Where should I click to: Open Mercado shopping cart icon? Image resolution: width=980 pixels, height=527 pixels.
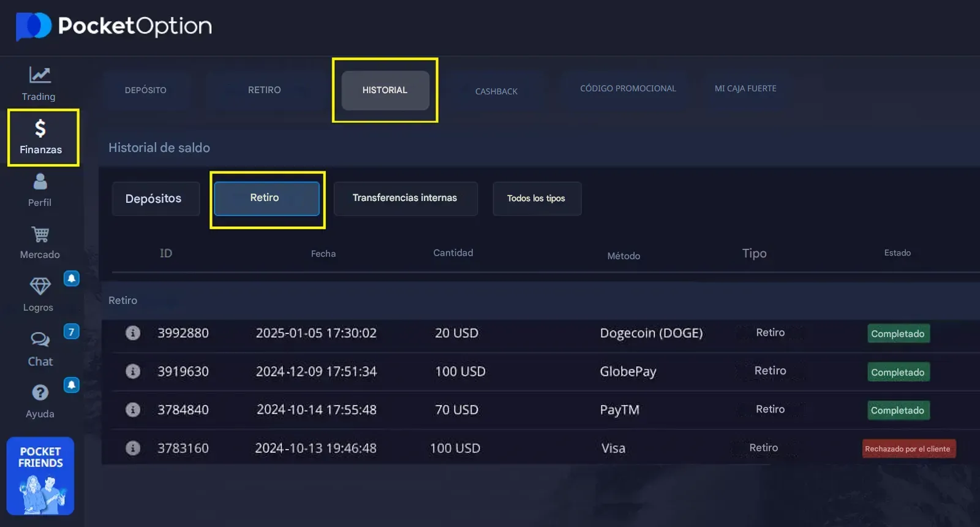click(40, 234)
